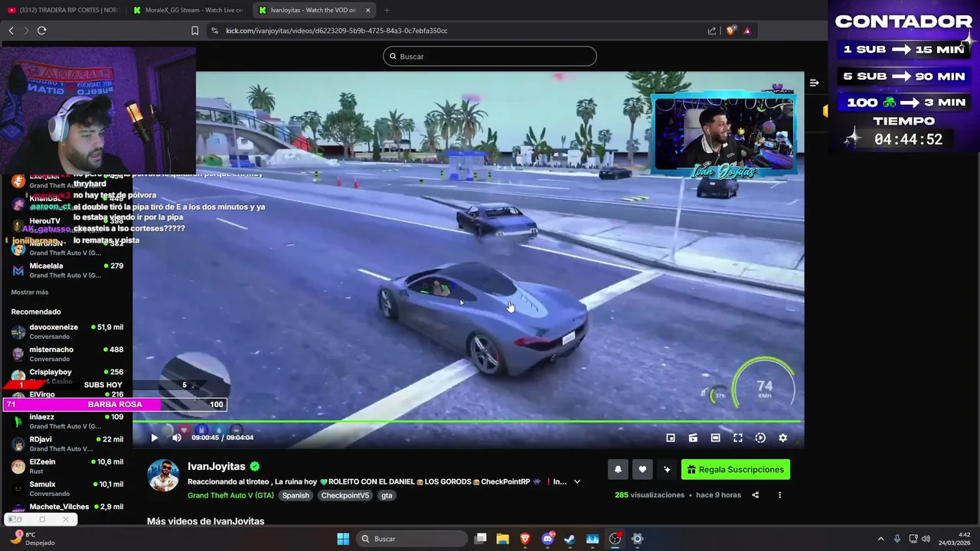Open RDjavi recommended channel

pos(67,444)
